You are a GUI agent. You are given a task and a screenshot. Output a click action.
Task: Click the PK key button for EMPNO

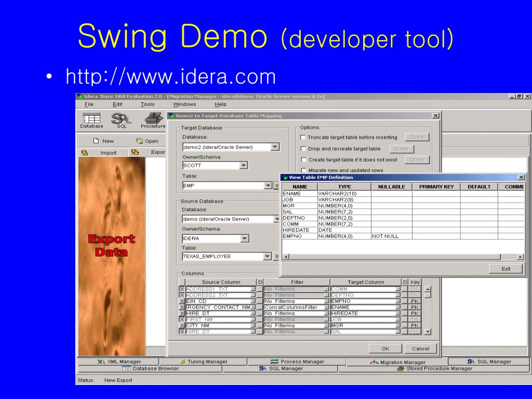click(x=414, y=301)
